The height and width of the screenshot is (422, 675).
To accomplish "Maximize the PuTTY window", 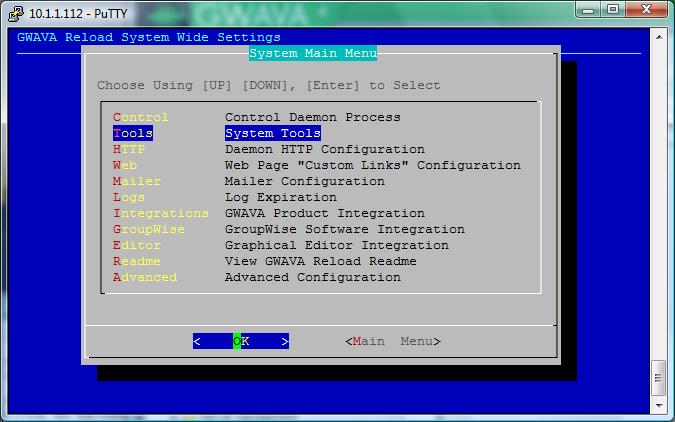I will point(613,9).
